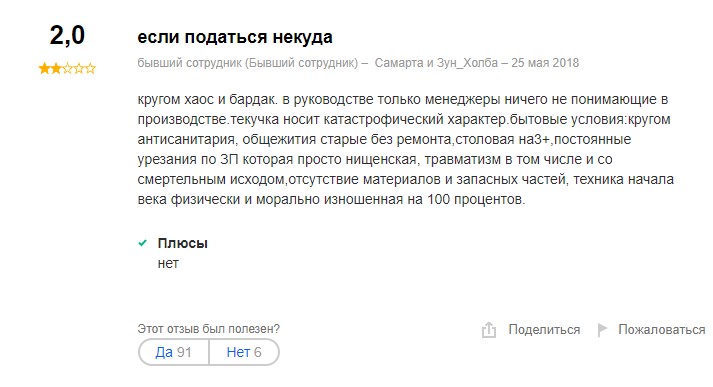
Task: Click the share arrow icon
Action: (x=489, y=330)
